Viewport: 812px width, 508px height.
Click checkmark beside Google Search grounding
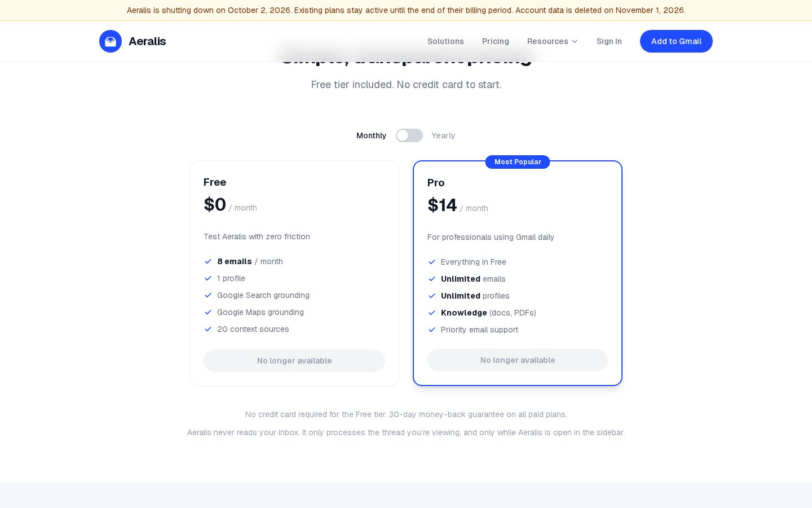pos(208,295)
